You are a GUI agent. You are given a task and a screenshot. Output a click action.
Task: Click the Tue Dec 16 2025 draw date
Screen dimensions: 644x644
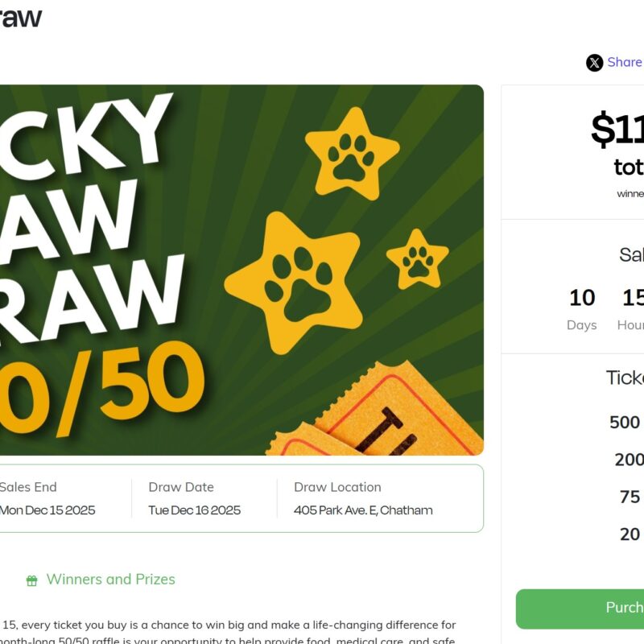[x=194, y=510]
